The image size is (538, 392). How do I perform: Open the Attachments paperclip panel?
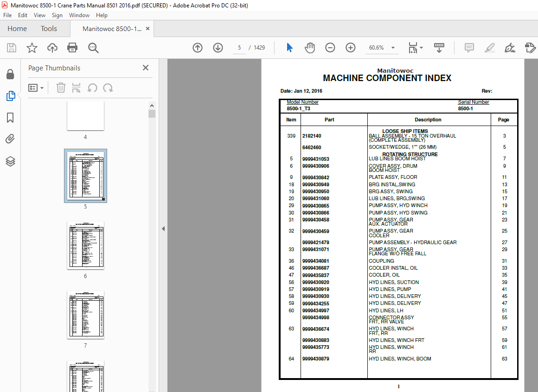[x=10, y=139]
